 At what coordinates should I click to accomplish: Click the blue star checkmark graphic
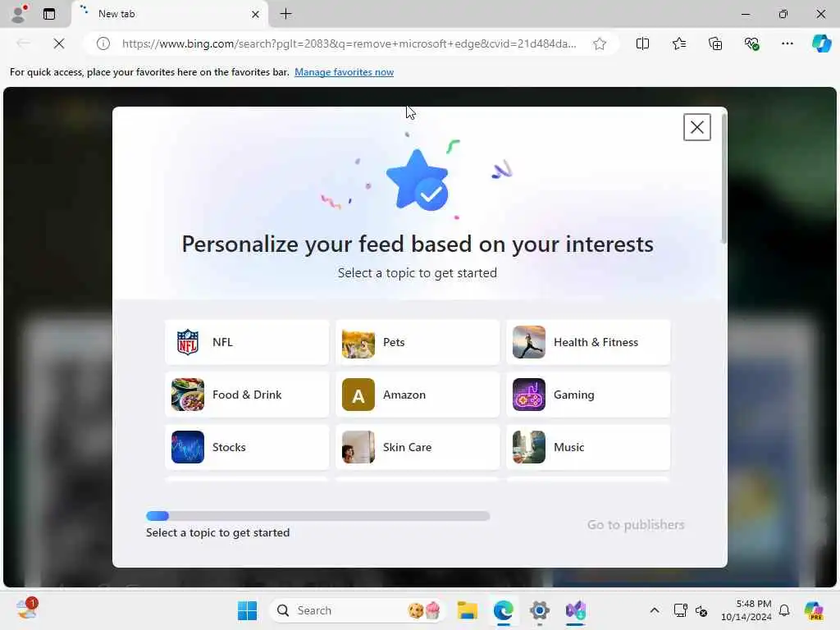point(418,180)
